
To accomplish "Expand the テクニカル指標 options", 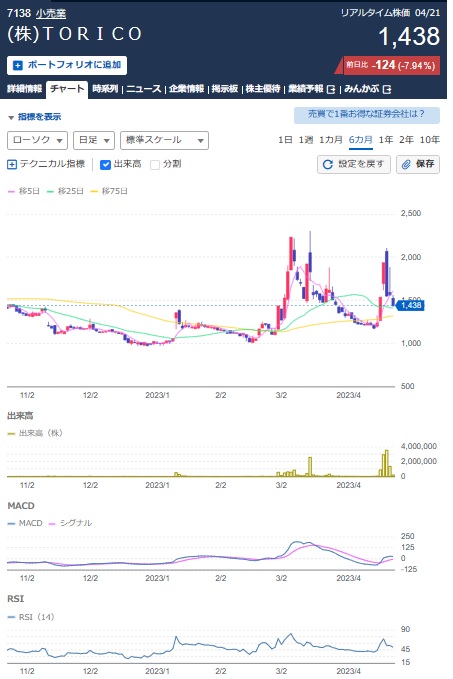I will point(46,164).
